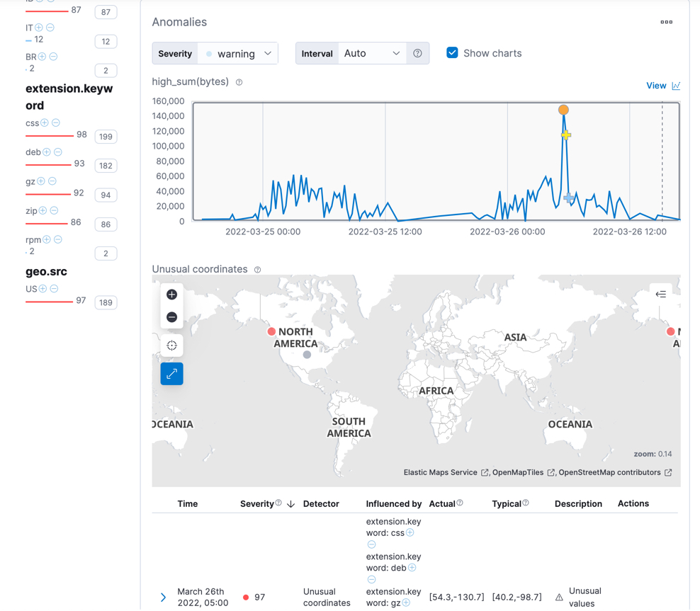Filter for css using the plus icon
Viewport: 700px width, 611px height.
tap(43, 122)
